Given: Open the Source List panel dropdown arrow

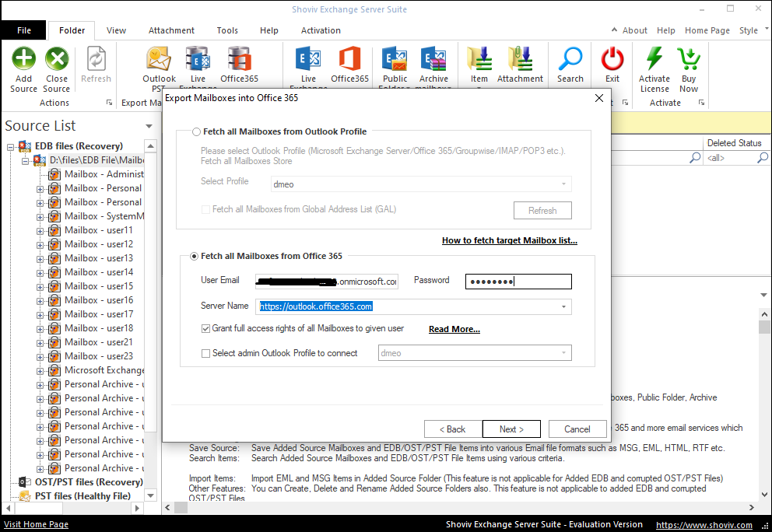Looking at the screenshot, I should click(x=149, y=126).
